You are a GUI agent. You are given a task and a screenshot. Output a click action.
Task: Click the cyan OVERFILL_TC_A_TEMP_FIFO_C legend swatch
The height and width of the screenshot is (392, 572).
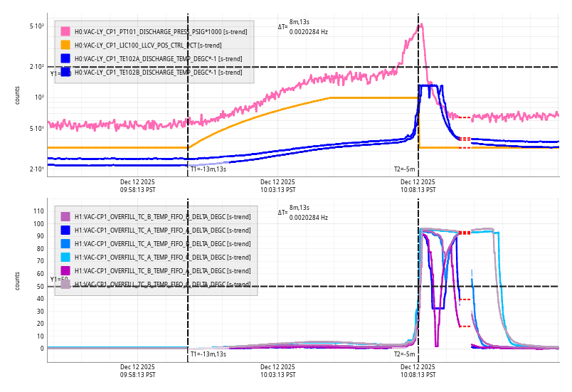pos(65,257)
